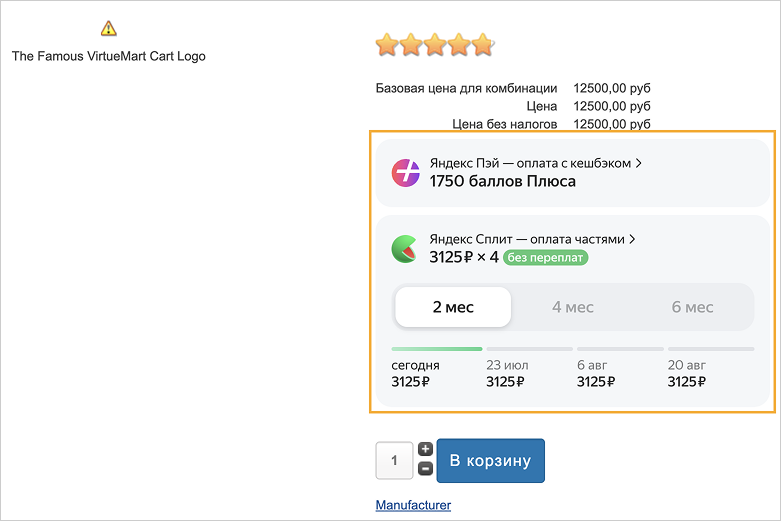The width and height of the screenshot is (781, 521).
Task: Decrease quantity with the minus icon
Action: [425, 469]
